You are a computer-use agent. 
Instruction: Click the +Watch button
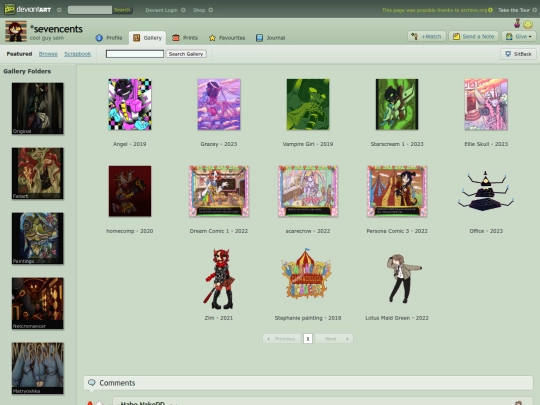pyautogui.click(x=427, y=36)
